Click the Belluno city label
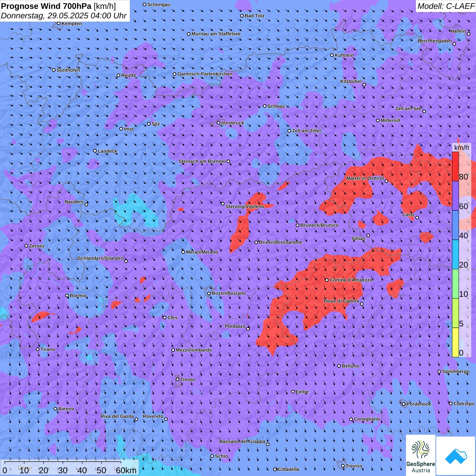This screenshot has width=476, height=476. point(350,366)
